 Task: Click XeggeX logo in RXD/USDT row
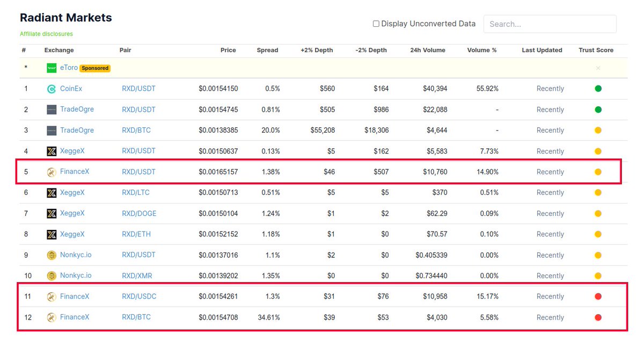(x=52, y=151)
